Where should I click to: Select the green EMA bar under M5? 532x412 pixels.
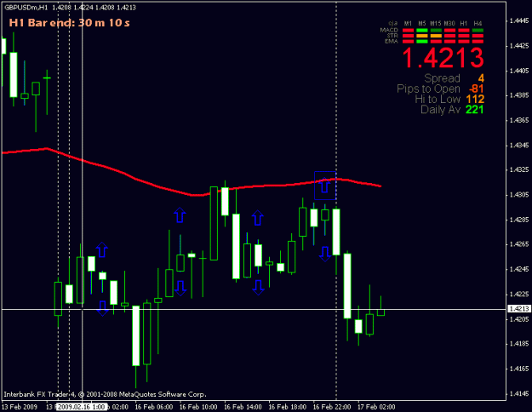(421, 42)
